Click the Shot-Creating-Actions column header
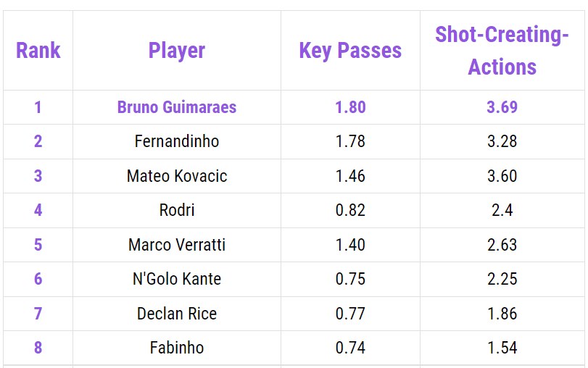This screenshot has width=588, height=368. point(502,51)
